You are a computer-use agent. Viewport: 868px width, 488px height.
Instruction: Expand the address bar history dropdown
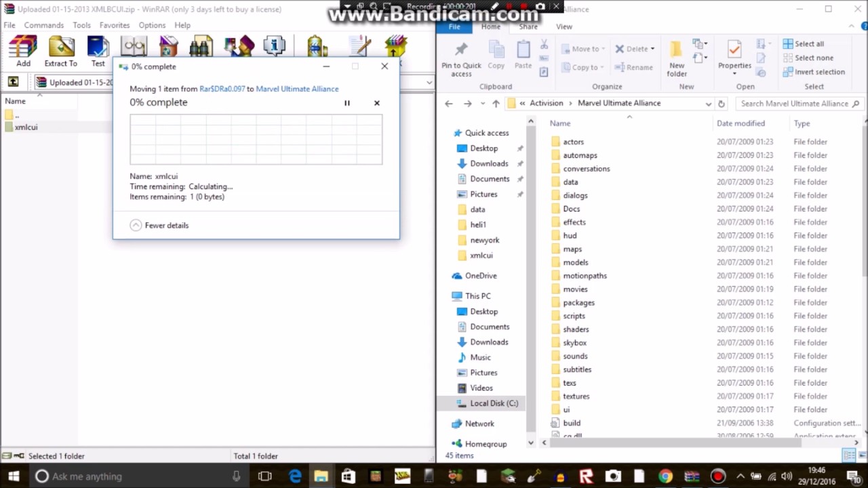tap(708, 104)
